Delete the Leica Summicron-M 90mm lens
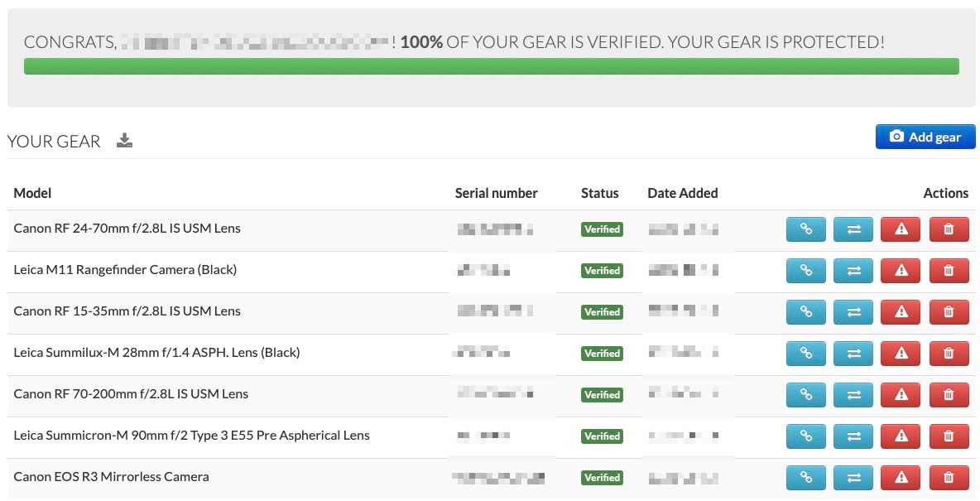Screen dimensions: 980x501 pyautogui.click(x=949, y=436)
